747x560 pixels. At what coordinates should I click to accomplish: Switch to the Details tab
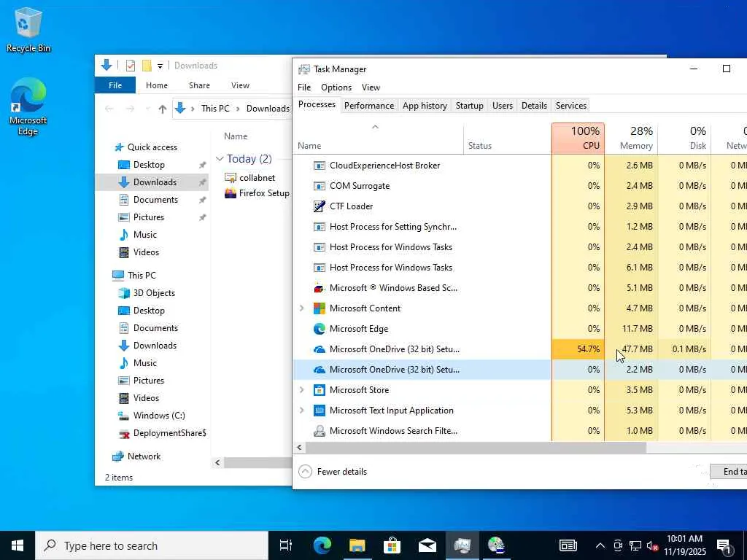pyautogui.click(x=534, y=106)
